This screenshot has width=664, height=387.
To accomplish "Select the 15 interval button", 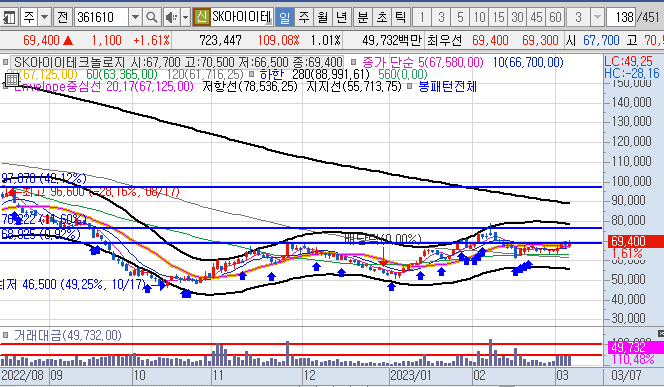I will 498,17.
